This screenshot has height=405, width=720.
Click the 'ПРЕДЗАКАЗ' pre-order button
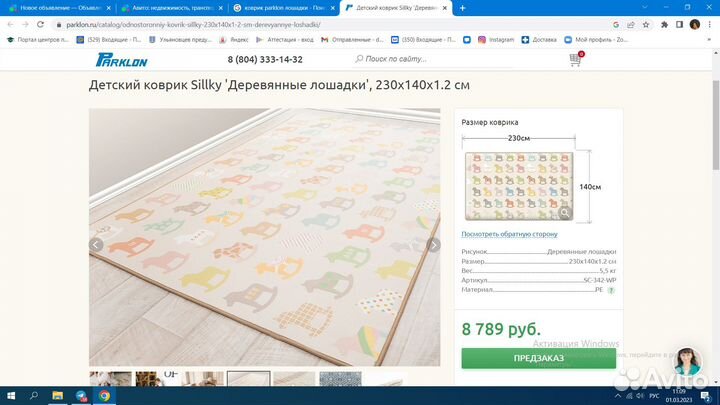point(539,358)
